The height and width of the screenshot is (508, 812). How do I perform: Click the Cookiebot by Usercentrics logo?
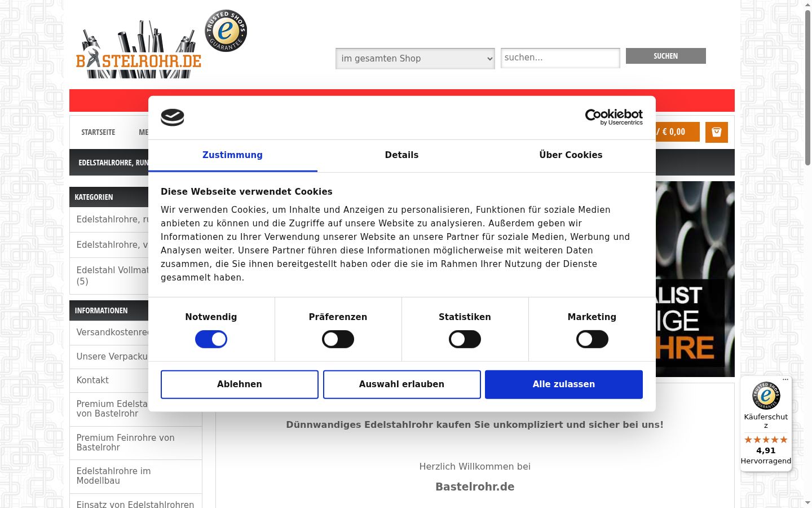[x=614, y=117]
